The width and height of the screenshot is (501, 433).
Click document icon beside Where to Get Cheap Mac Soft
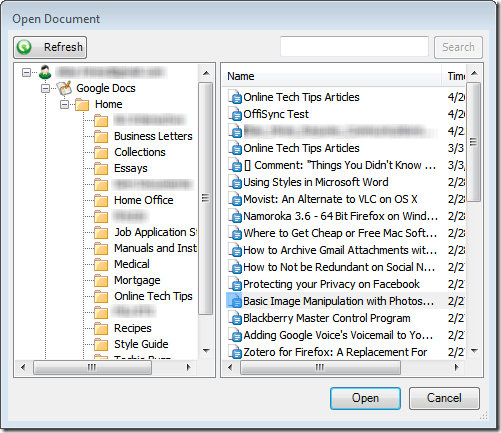click(235, 233)
